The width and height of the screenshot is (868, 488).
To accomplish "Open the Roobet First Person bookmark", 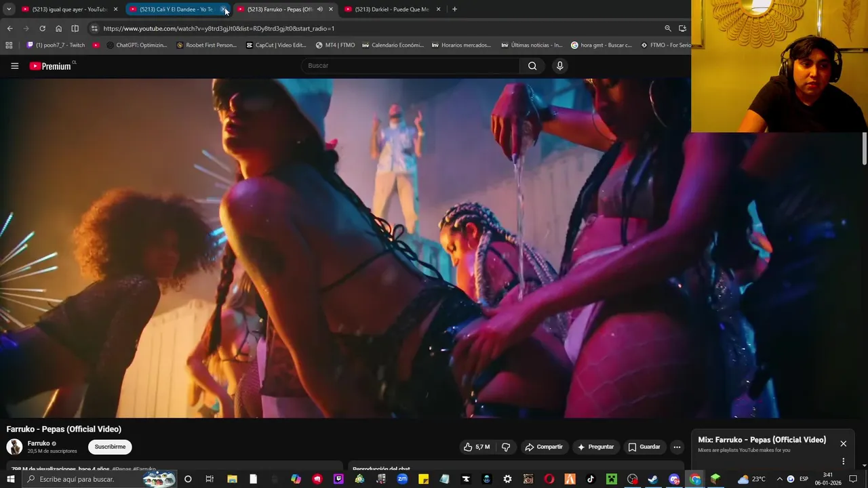I will 206,45.
